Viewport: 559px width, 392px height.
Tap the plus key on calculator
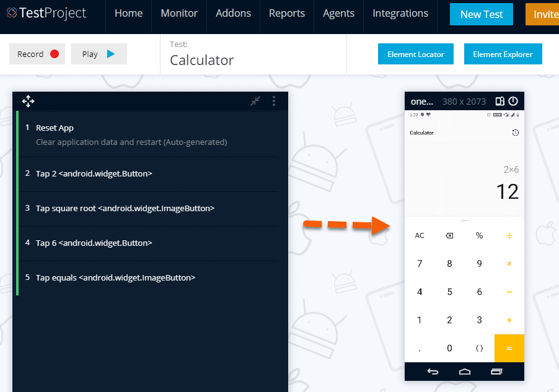coord(509,320)
